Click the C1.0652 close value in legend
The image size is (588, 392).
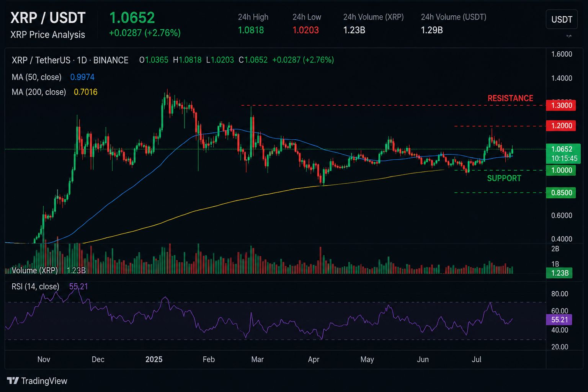pyautogui.click(x=253, y=60)
